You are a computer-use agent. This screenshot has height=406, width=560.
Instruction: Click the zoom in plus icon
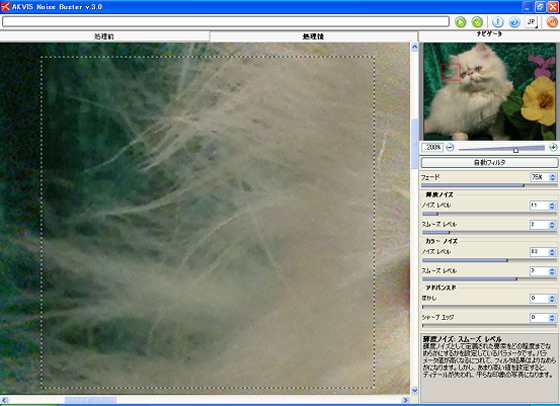pos(553,147)
